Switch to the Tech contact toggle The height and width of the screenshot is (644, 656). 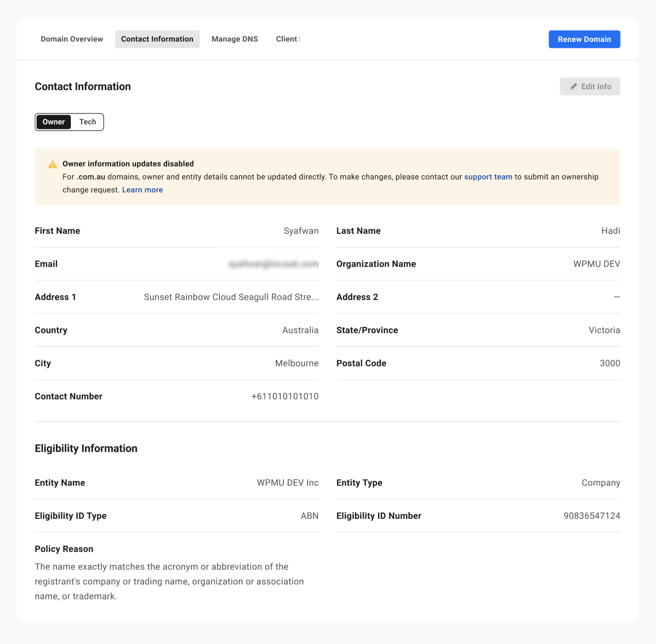(x=88, y=122)
